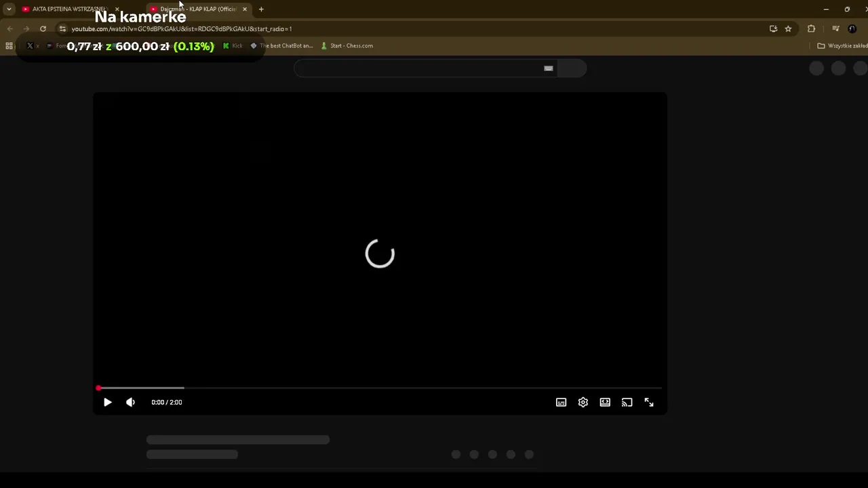Open the player settings gear
This screenshot has height=488, width=868.
pyautogui.click(x=583, y=402)
